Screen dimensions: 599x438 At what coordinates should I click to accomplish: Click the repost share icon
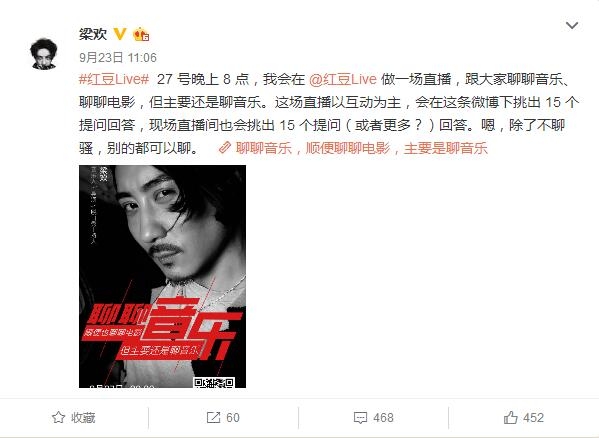[x=213, y=417]
